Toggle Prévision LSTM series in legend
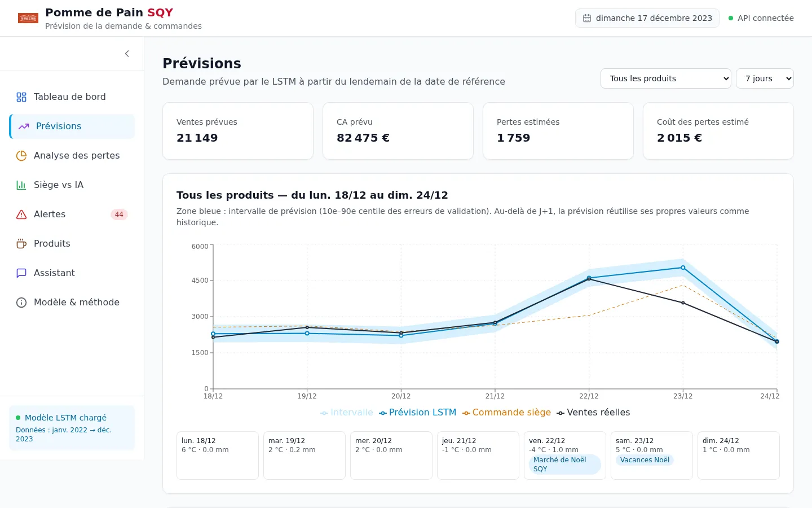 click(418, 413)
